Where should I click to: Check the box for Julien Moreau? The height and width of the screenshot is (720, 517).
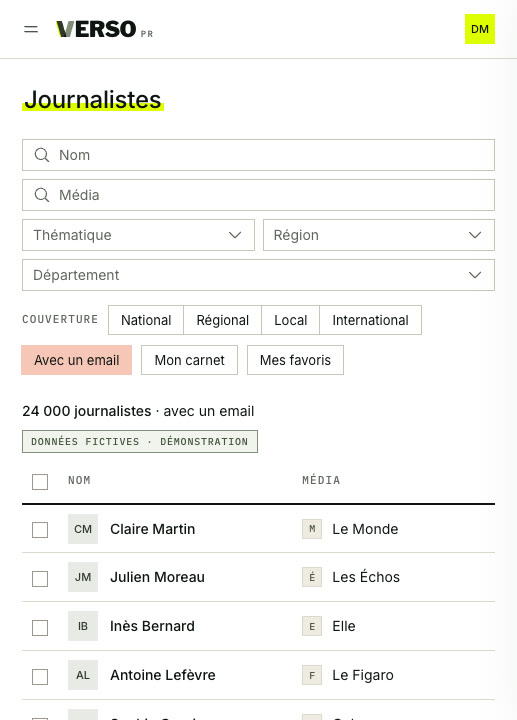coord(40,579)
